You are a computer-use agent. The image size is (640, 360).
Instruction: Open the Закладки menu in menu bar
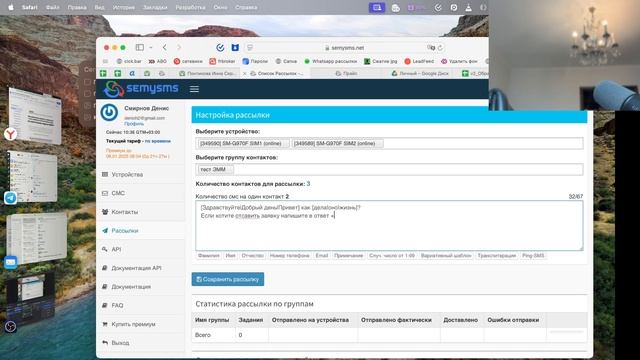coord(155,7)
